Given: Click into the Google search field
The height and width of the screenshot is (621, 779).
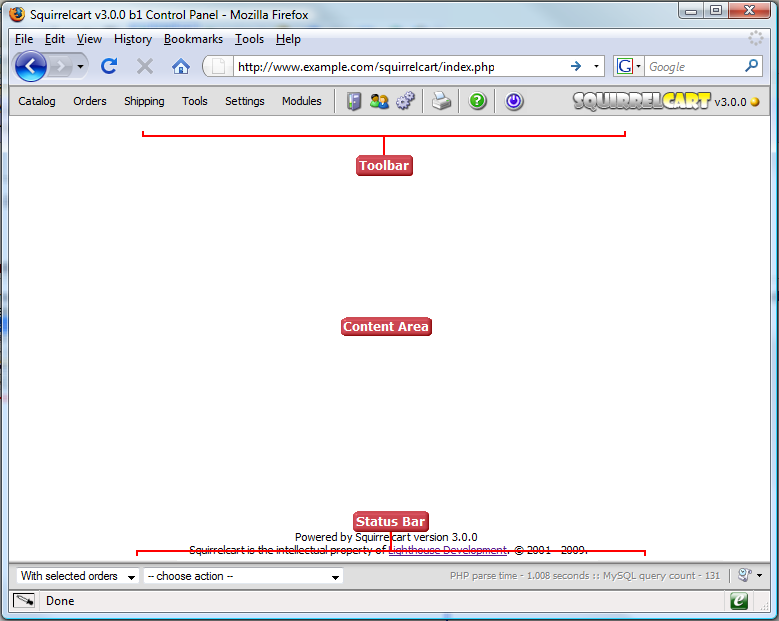Looking at the screenshot, I should click(693, 67).
